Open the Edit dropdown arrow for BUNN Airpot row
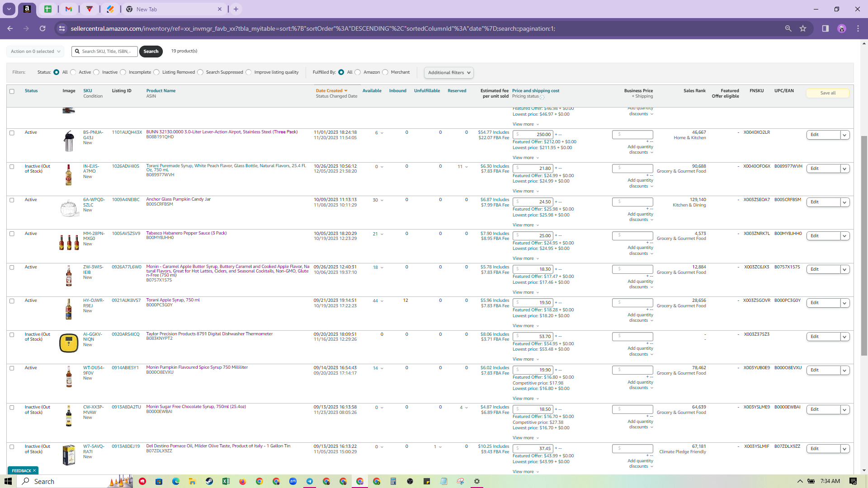The height and width of the screenshot is (488, 868). pos(845,135)
